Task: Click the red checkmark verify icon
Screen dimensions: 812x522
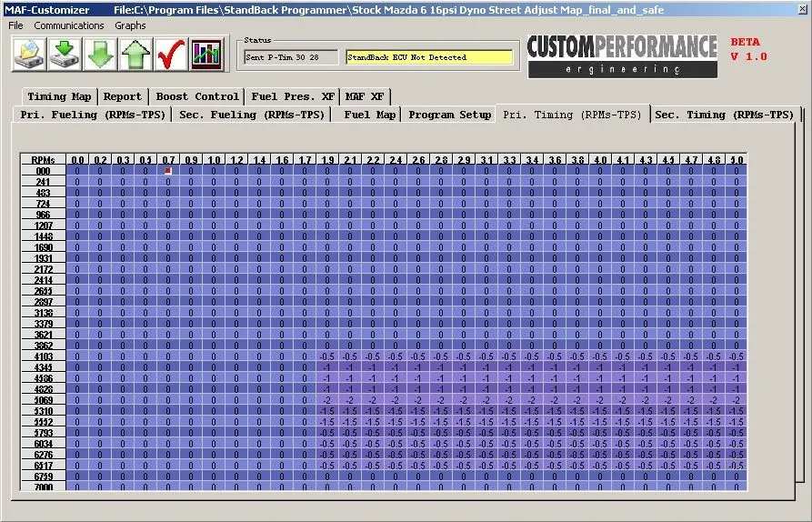Action: coord(170,55)
